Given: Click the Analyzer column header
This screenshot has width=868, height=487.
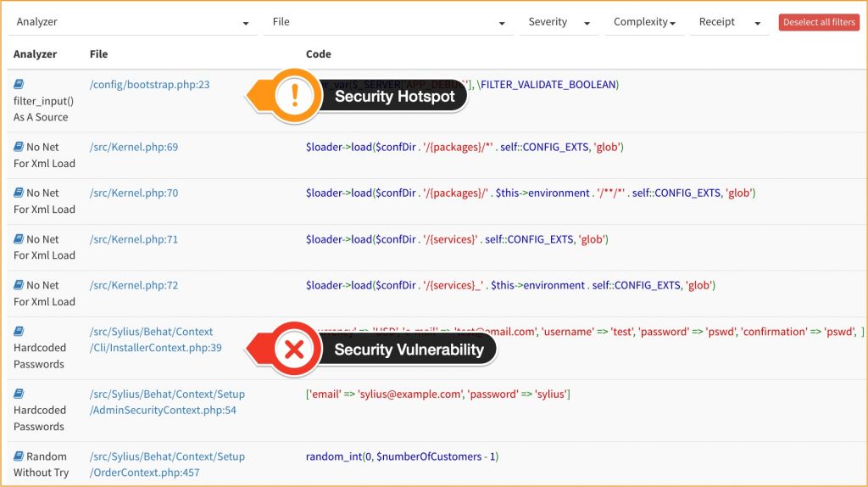Looking at the screenshot, I should tap(35, 53).
